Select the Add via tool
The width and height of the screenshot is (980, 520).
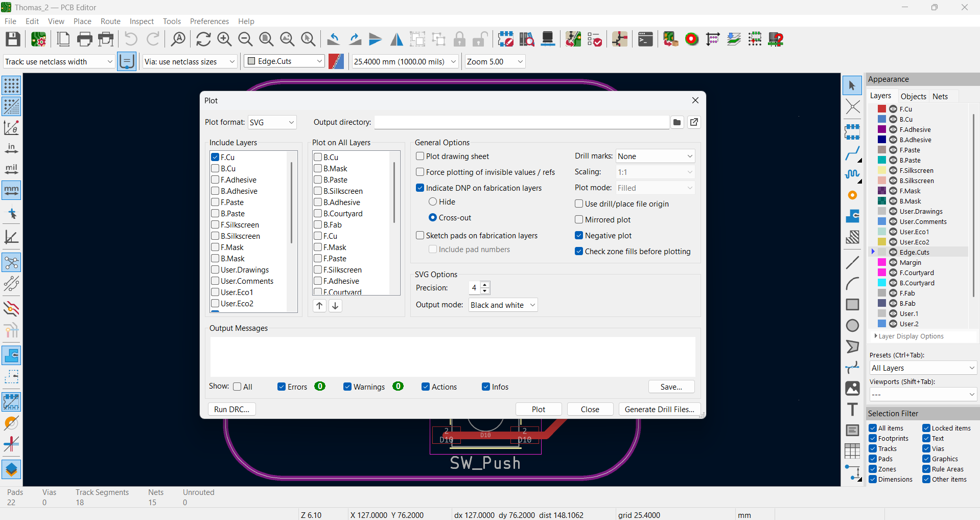(852, 195)
